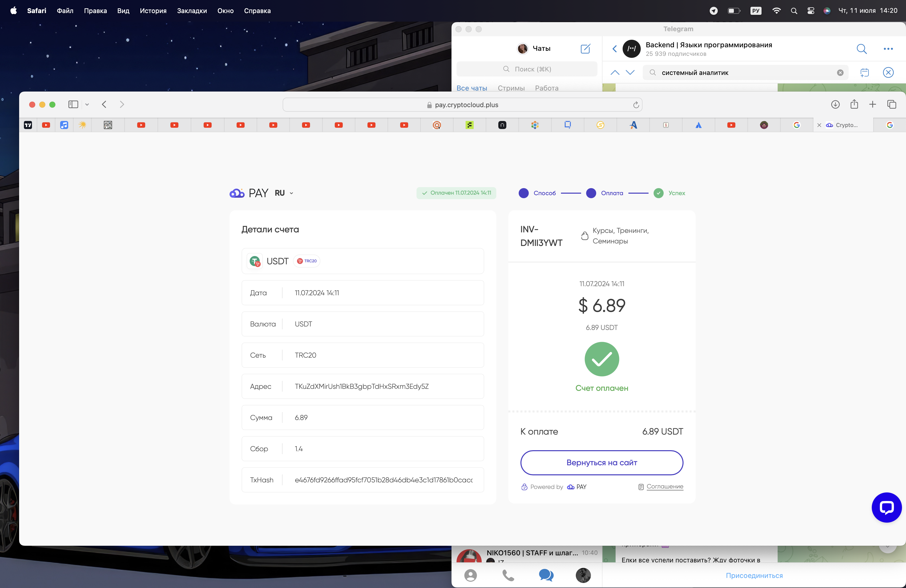
Task: Go back from the Backend channel in Telegram
Action: (614, 49)
